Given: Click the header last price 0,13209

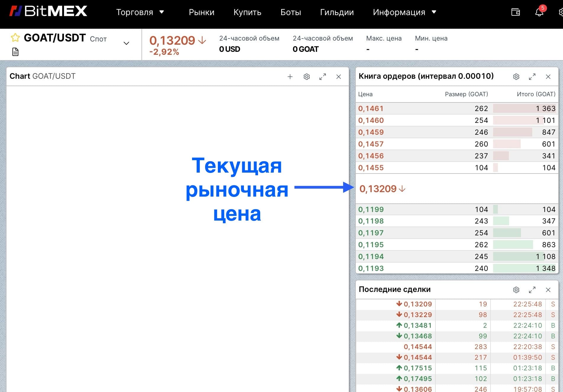Looking at the screenshot, I should [x=172, y=41].
